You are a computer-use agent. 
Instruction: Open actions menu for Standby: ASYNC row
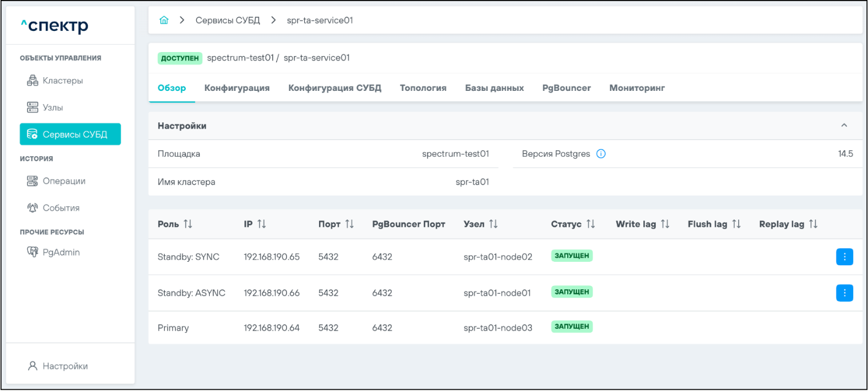[x=844, y=293]
